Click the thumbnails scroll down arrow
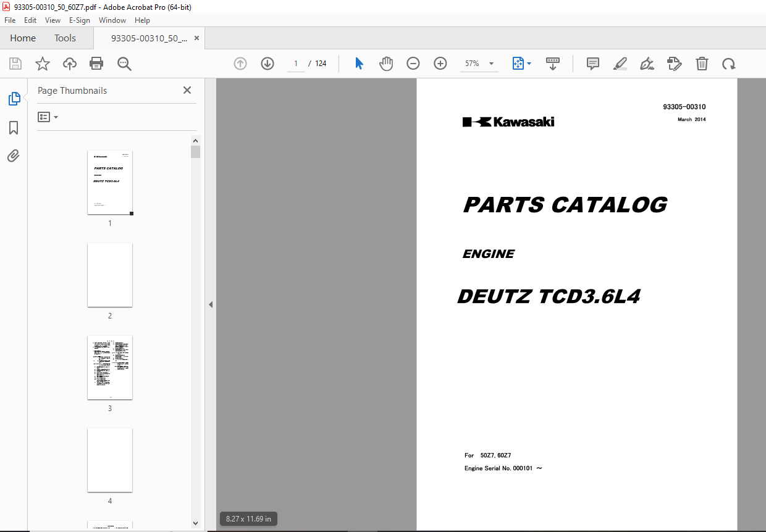Screen dimensions: 766x532 (x=195, y=523)
